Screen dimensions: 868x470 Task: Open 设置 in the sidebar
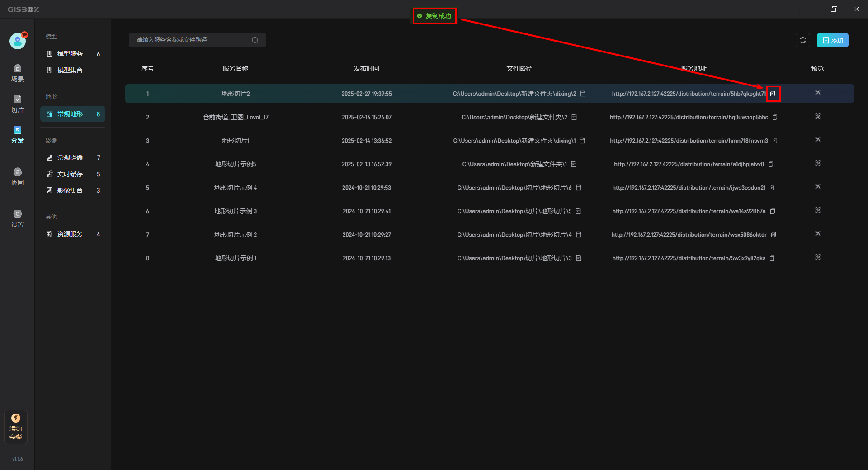tap(17, 219)
